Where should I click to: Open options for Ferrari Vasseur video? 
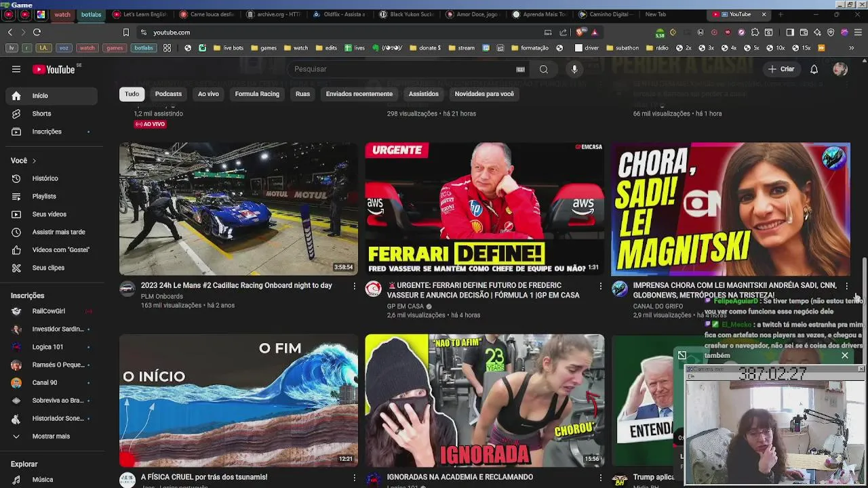pos(600,286)
